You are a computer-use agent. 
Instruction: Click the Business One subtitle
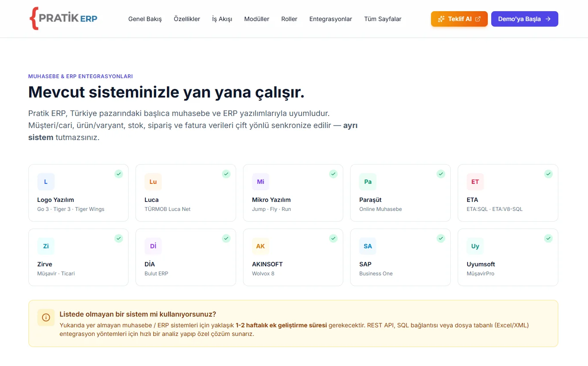pos(376,274)
